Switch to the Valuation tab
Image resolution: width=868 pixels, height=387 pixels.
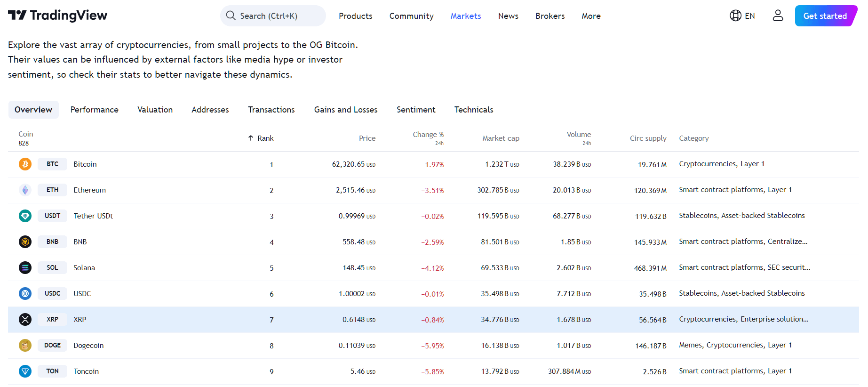coord(155,110)
